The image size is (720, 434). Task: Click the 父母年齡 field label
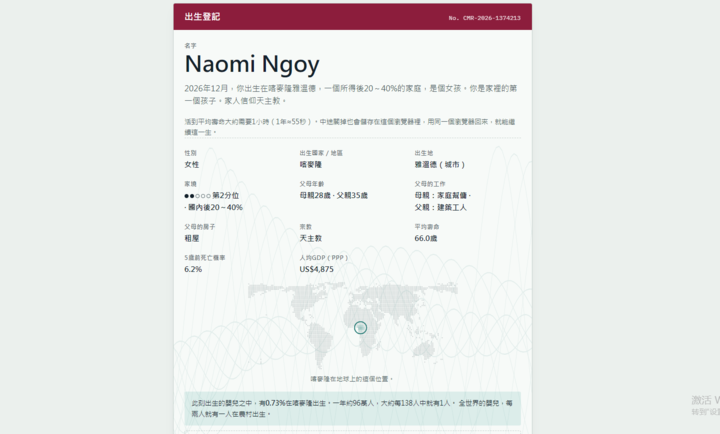click(312, 184)
